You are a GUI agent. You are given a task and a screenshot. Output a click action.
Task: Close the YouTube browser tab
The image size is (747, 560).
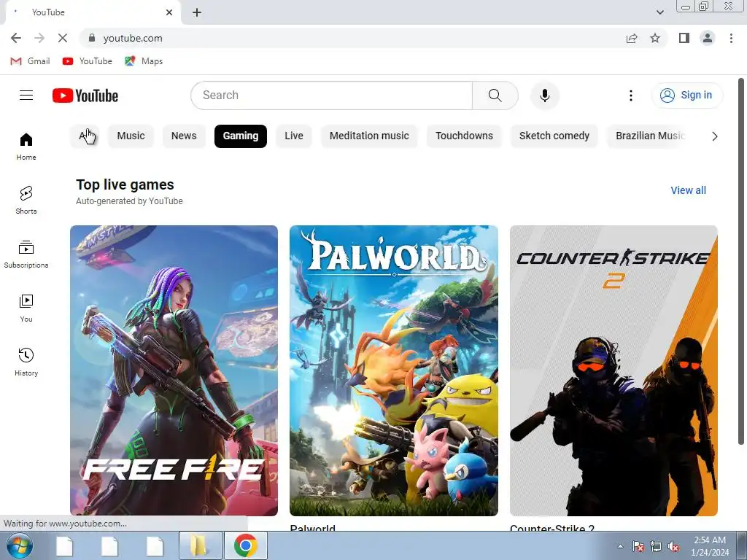click(169, 12)
